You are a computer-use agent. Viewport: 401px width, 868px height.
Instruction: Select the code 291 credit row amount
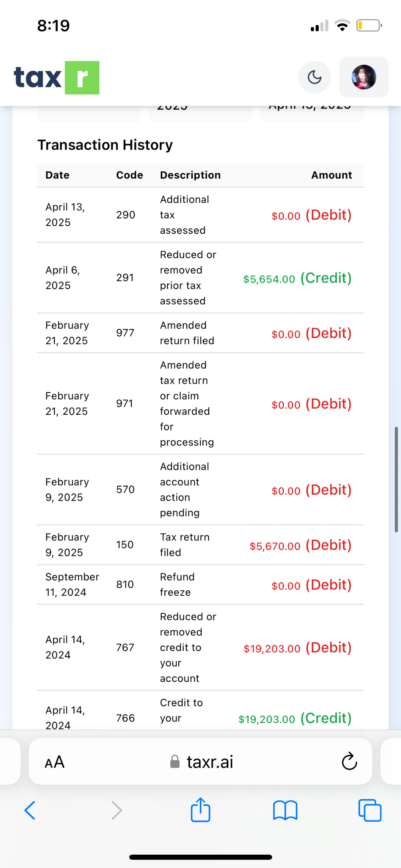pyautogui.click(x=297, y=278)
